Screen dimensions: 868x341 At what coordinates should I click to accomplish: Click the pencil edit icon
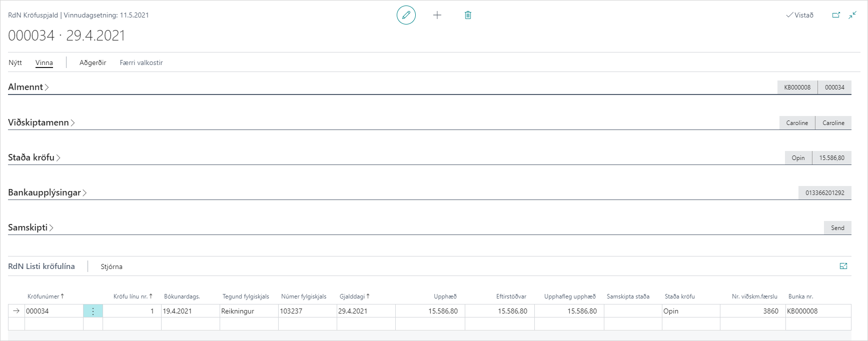click(x=406, y=15)
